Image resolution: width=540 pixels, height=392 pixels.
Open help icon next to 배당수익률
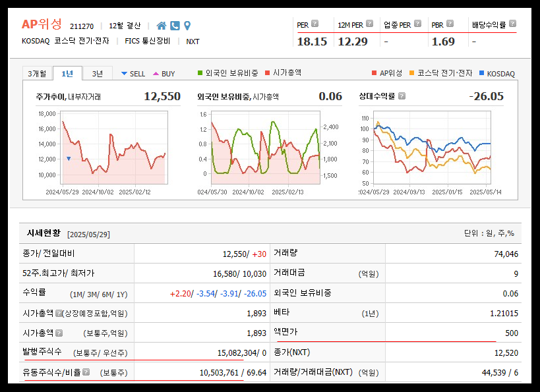(512, 24)
